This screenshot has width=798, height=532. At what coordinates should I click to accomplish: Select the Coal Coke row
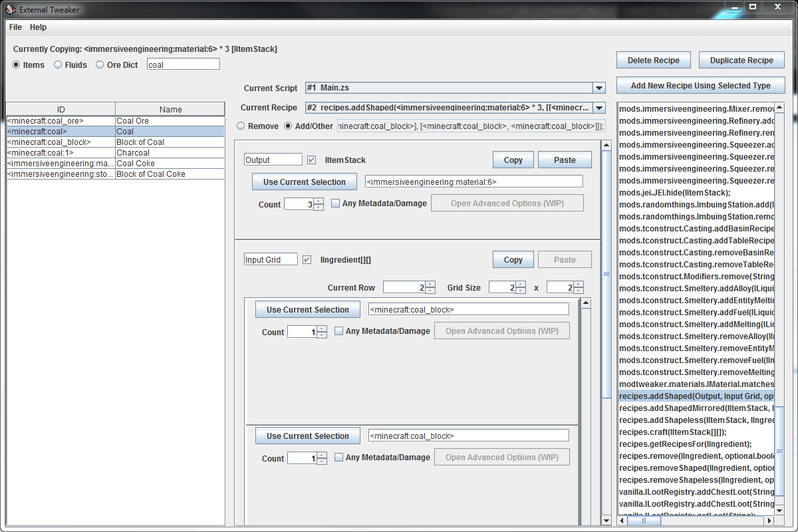pyautogui.click(x=116, y=164)
